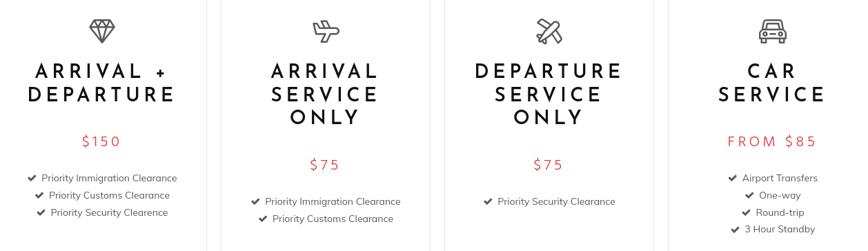Click checkmark beside One-way

point(749,195)
